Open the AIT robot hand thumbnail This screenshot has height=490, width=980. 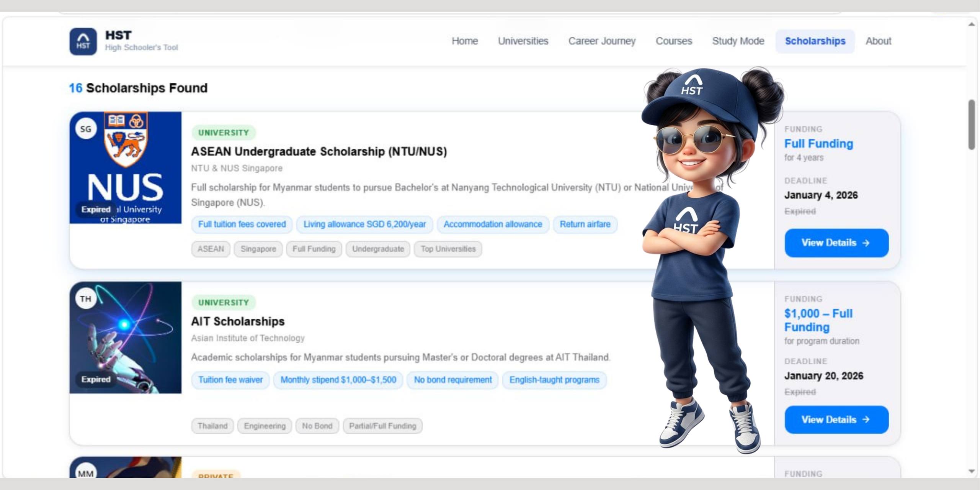coord(126,337)
